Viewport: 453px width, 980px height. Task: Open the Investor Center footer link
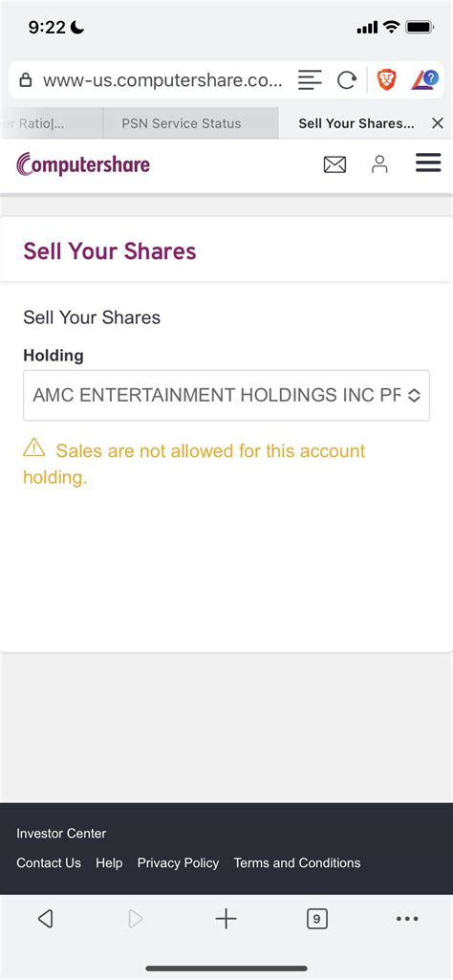[x=61, y=833]
